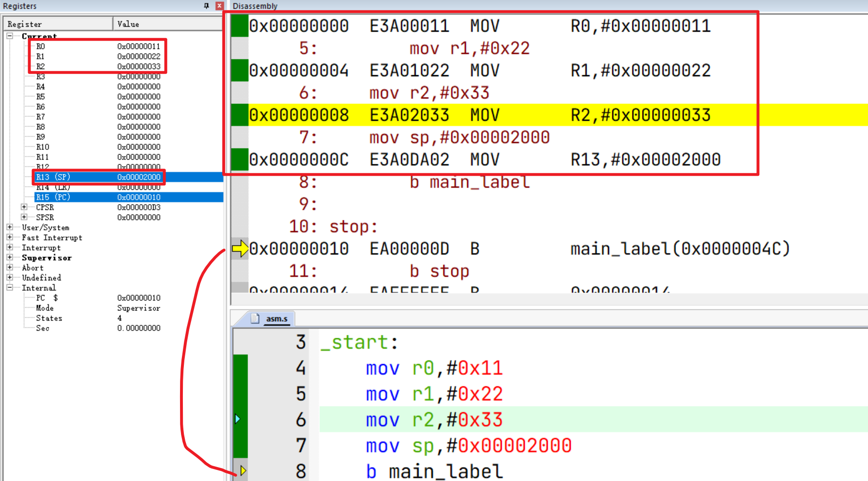This screenshot has width=868, height=481.
Task: Click source line 4 mov r0,#0x11
Action: (x=434, y=368)
